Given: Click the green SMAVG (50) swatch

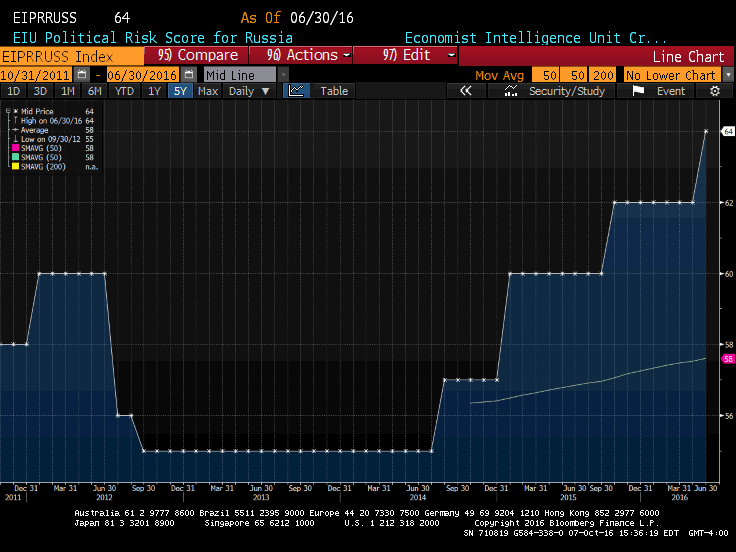Looking at the screenshot, I should (15, 157).
